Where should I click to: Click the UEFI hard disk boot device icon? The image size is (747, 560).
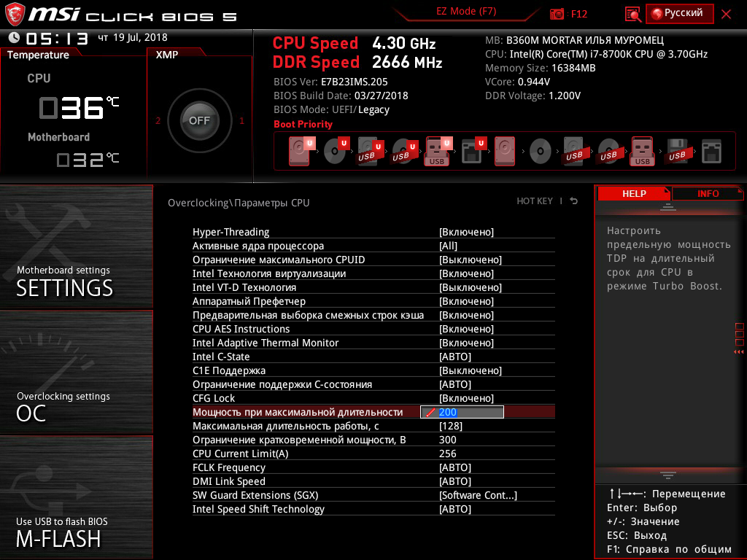[301, 151]
